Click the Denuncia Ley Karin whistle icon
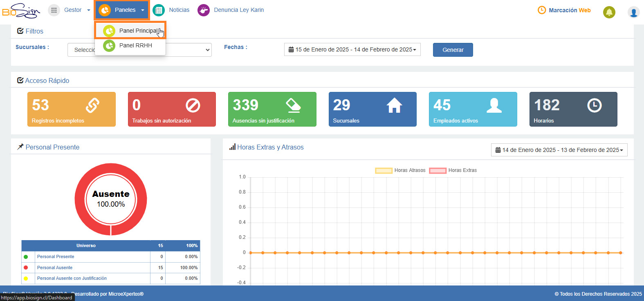Viewport: 644px width, 301px height. pyautogui.click(x=204, y=10)
